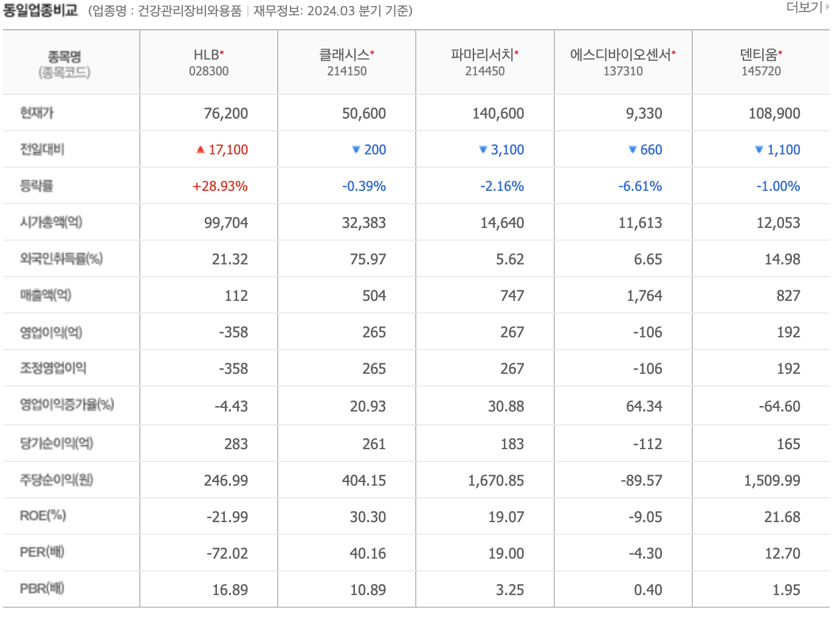Click the 시가총액(억) row label
Viewport: 840px width, 620px height.
(51, 222)
